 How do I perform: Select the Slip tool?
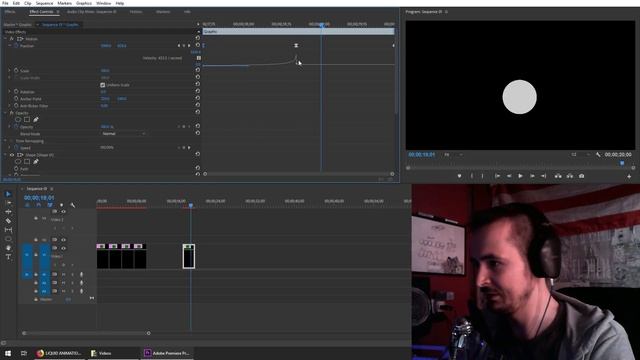(x=8, y=230)
